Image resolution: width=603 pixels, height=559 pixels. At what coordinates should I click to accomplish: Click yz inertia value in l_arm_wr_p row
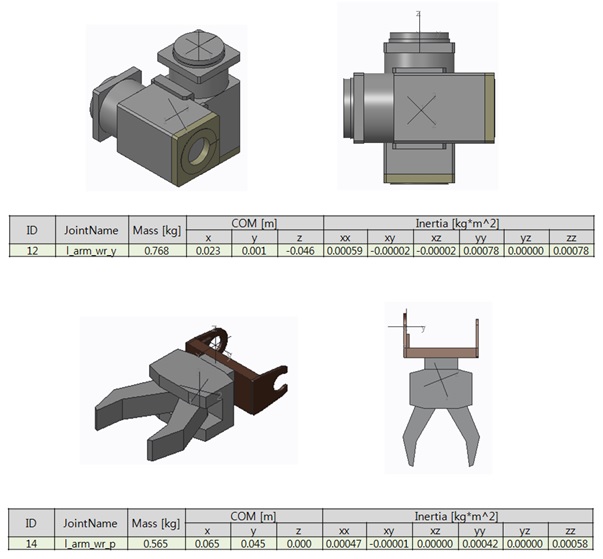click(x=525, y=544)
